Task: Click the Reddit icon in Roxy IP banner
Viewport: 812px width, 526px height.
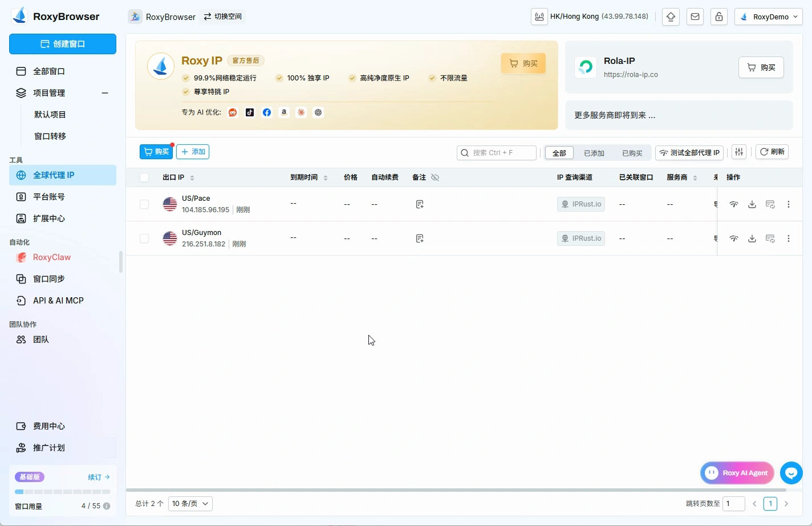Action: (233, 112)
